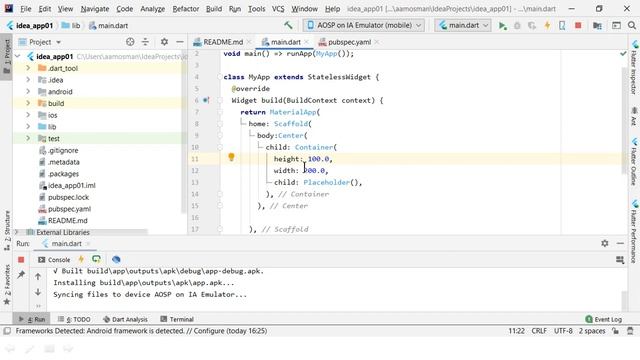The width and height of the screenshot is (640, 360).
Task: Switch to pubspec.yaml editor tab
Action: point(349,42)
